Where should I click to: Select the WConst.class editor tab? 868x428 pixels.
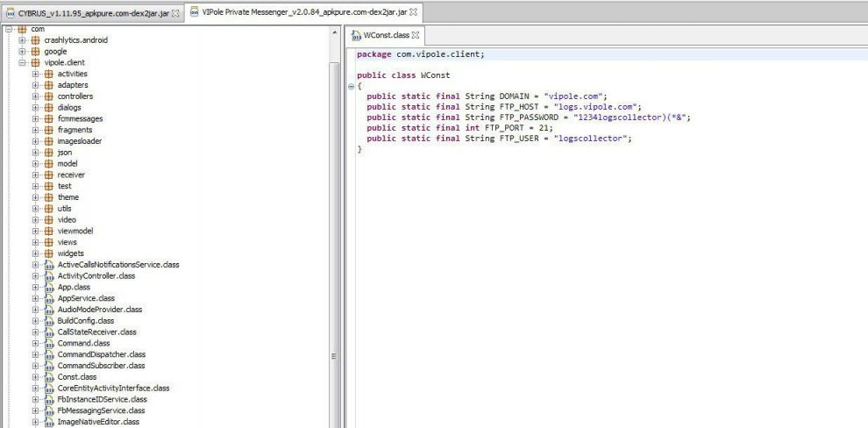(386, 35)
